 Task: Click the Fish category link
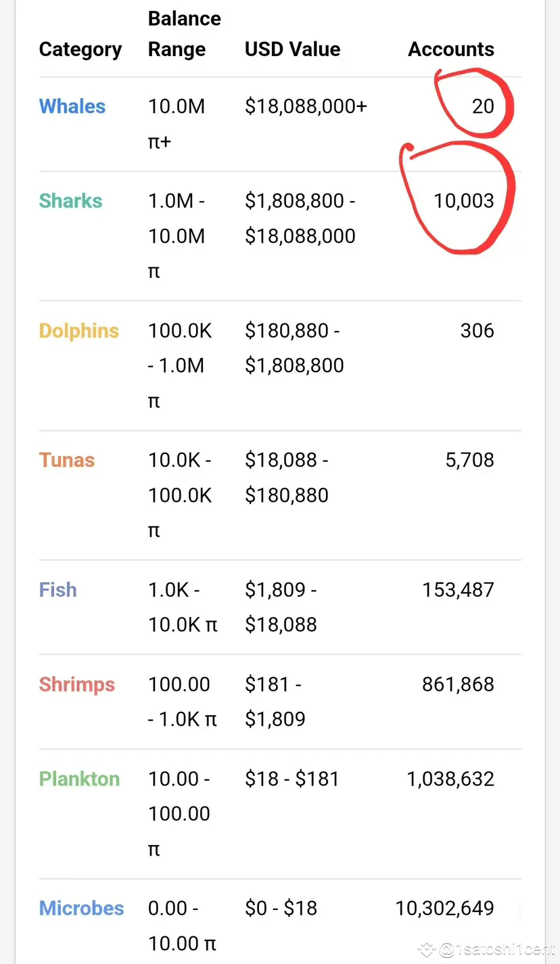click(x=57, y=590)
